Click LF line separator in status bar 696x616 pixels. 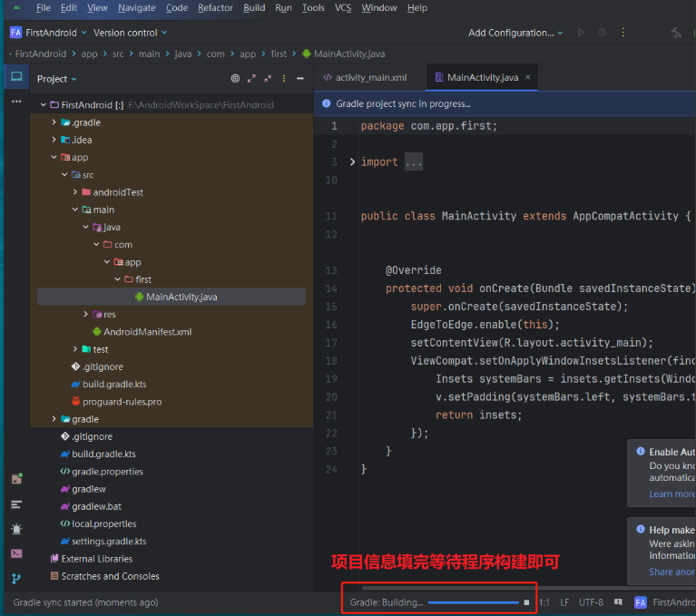pyautogui.click(x=564, y=602)
